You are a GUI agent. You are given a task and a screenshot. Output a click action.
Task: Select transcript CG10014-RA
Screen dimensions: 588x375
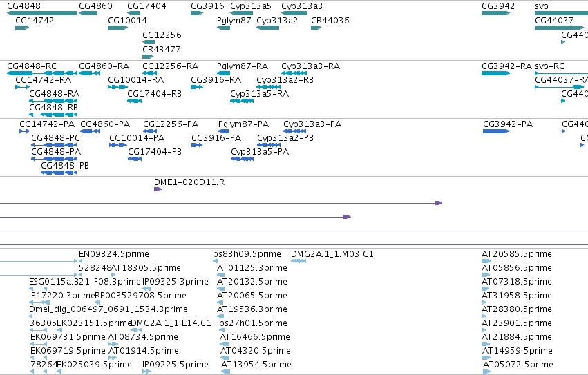[x=135, y=80]
